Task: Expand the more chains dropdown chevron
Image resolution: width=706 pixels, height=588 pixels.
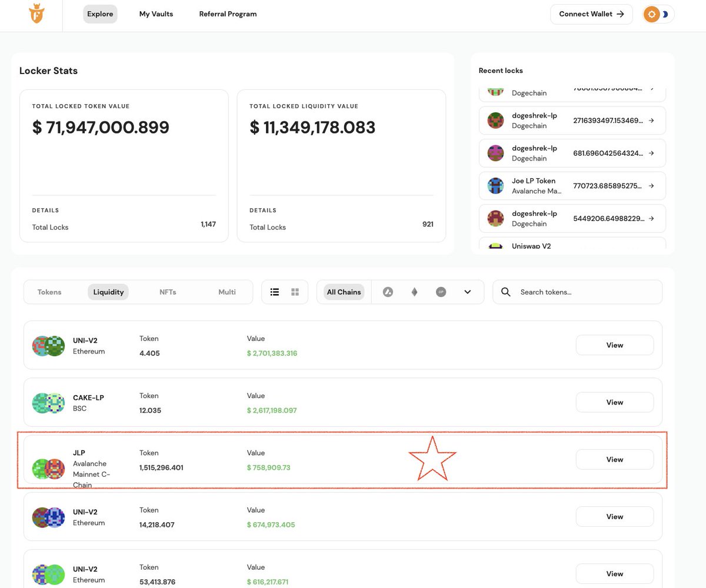Action: [x=468, y=292]
